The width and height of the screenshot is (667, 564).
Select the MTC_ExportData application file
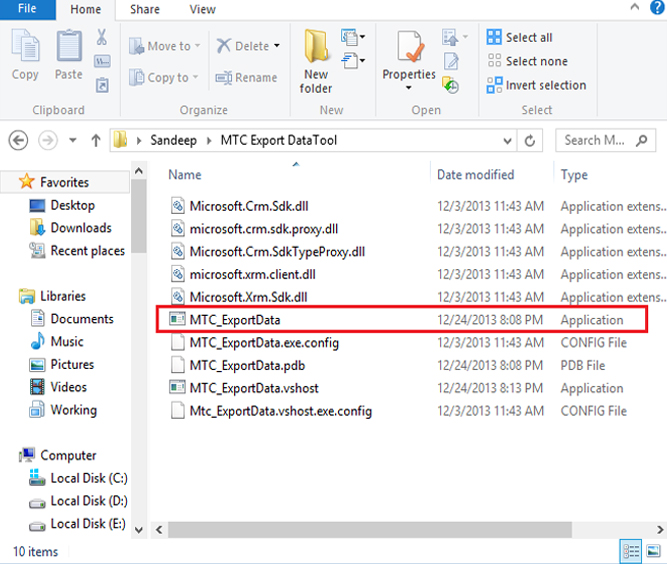[235, 320]
